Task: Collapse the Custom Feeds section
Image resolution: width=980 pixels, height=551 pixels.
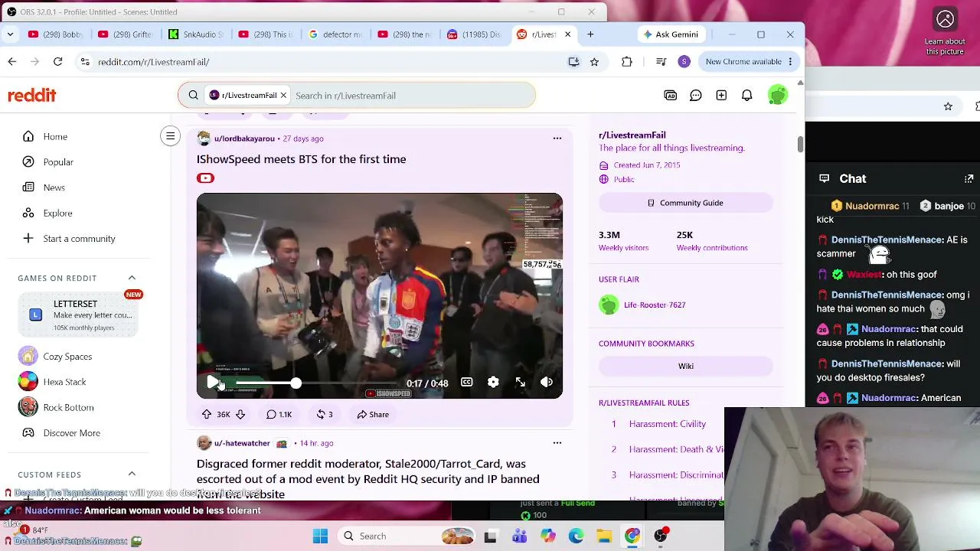Action: (132, 474)
